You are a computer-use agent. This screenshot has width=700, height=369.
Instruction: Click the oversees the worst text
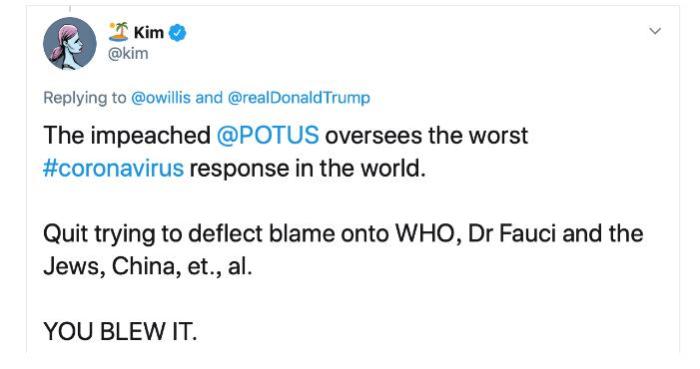click(426, 136)
